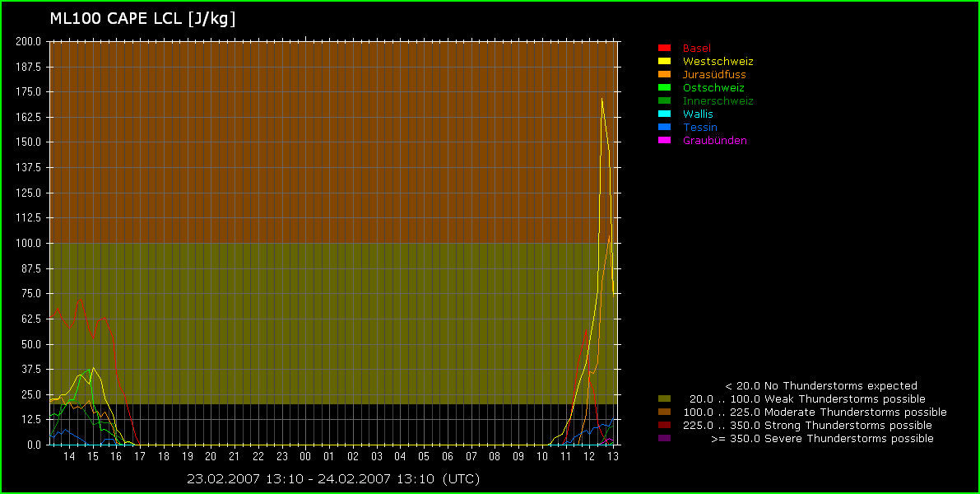Click the dark green Innerschweiz legend swatch

tap(665, 101)
